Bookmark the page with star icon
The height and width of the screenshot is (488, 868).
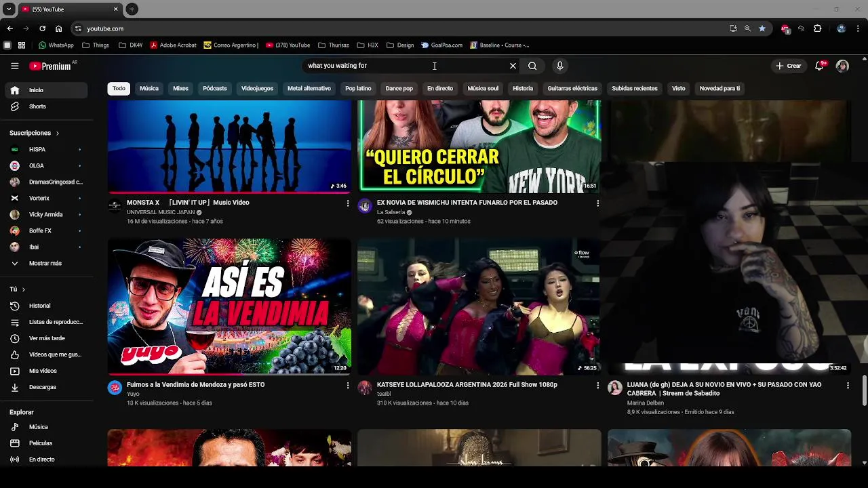(762, 28)
